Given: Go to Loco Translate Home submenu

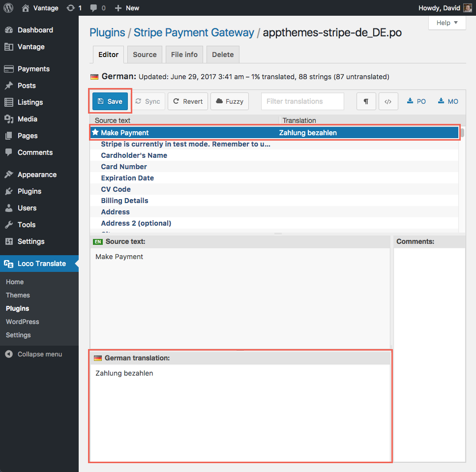Looking at the screenshot, I should (x=15, y=282).
